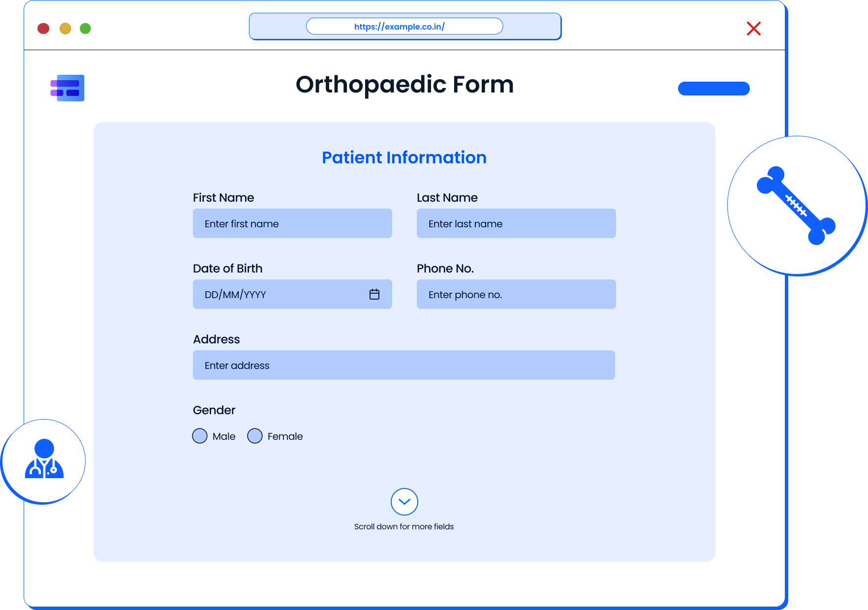Toggle the Male radio back off
Viewport: 868px width, 610px height.
(x=200, y=436)
